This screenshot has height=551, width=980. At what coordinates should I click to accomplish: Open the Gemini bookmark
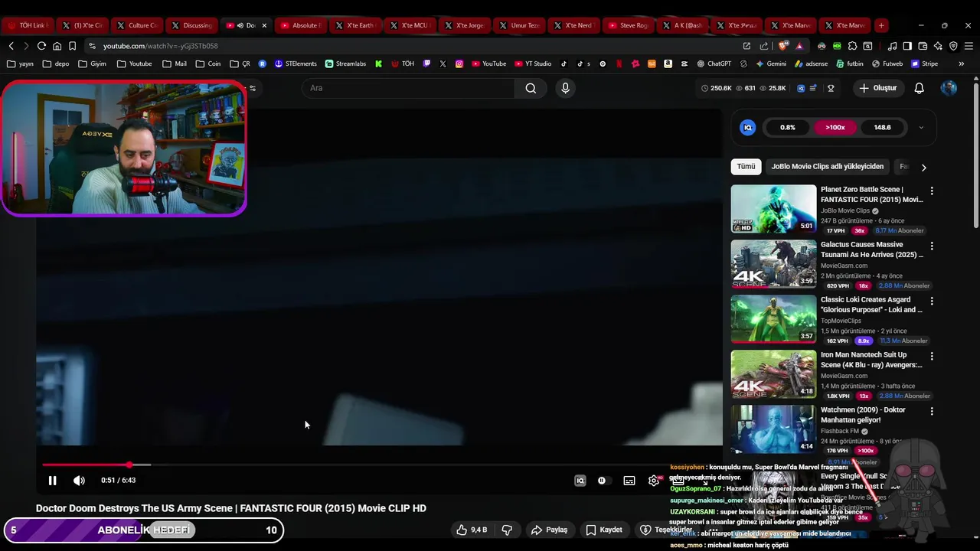click(769, 64)
